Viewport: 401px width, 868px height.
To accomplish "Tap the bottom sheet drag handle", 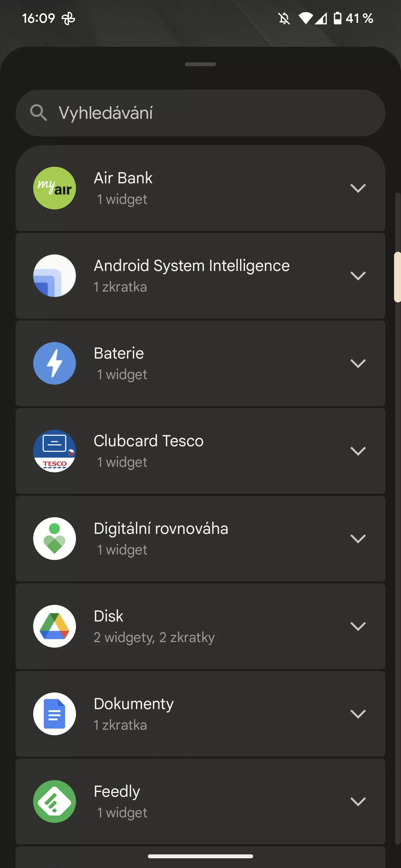I will coord(200,64).
